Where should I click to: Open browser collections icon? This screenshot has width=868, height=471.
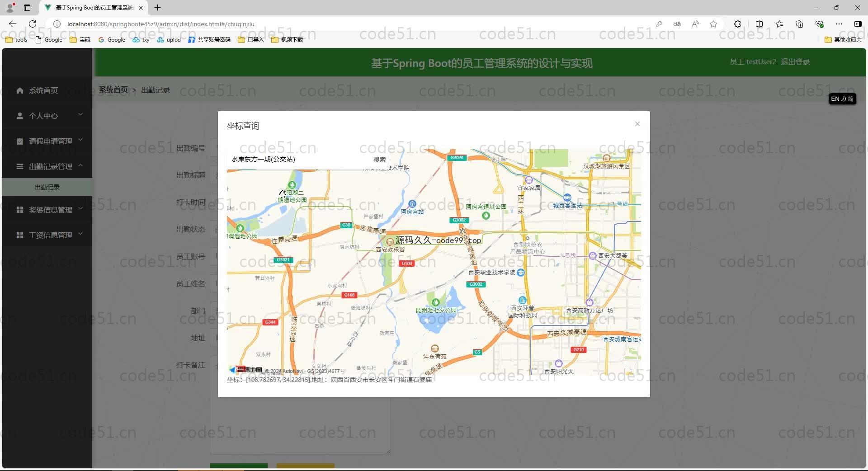(799, 24)
